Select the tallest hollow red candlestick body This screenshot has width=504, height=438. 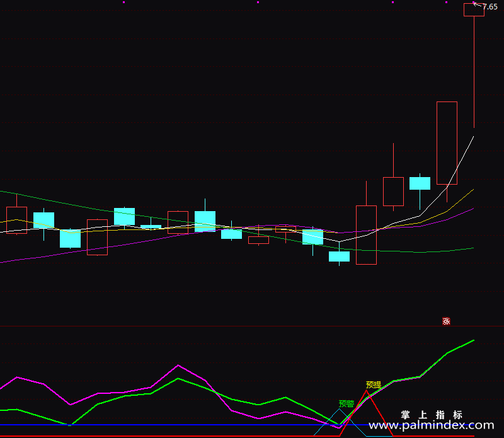tap(447, 143)
